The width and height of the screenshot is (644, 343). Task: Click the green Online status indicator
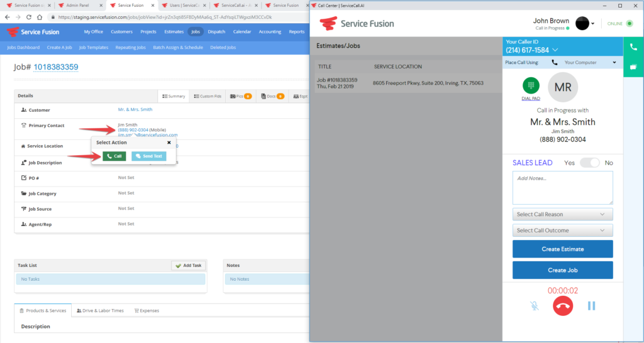[x=629, y=23]
